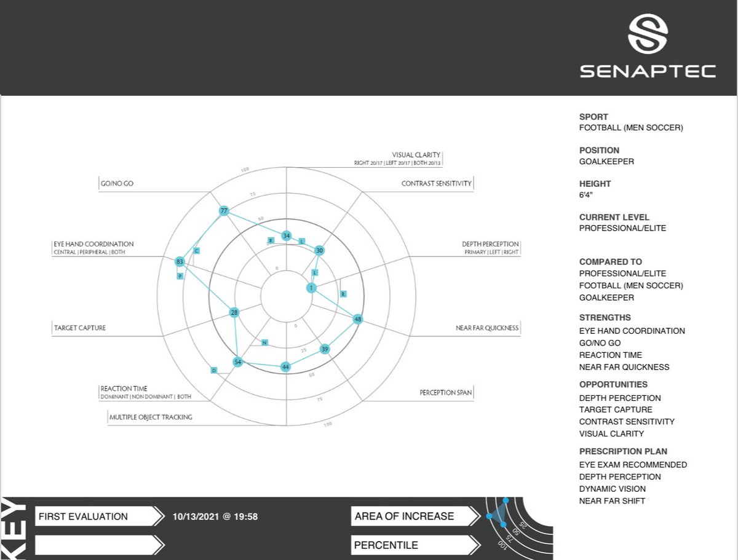Click the visual acuity values RIGHT 20/17 line

[398, 164]
